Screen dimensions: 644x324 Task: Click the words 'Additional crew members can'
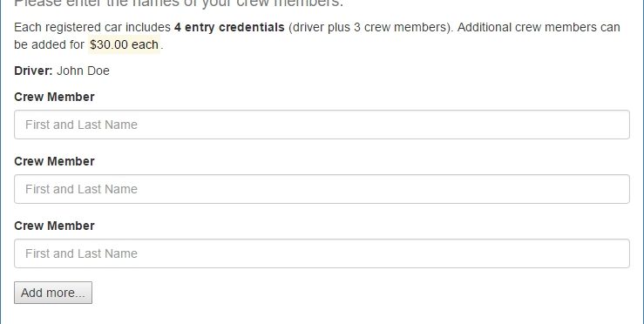(x=539, y=28)
